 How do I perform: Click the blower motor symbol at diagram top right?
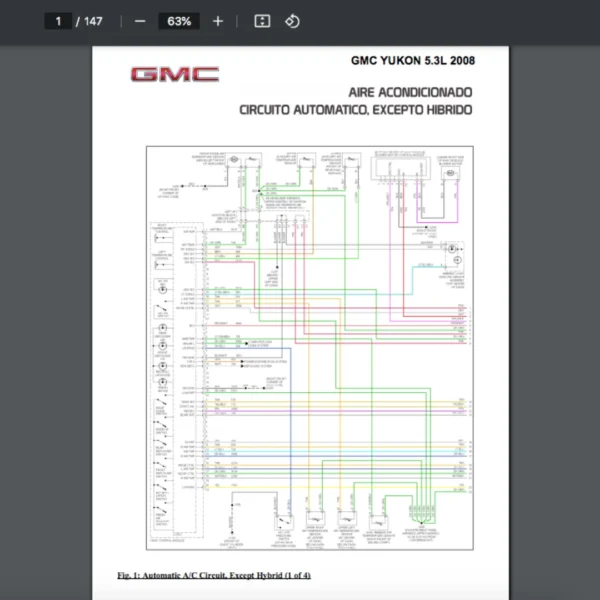(x=451, y=173)
